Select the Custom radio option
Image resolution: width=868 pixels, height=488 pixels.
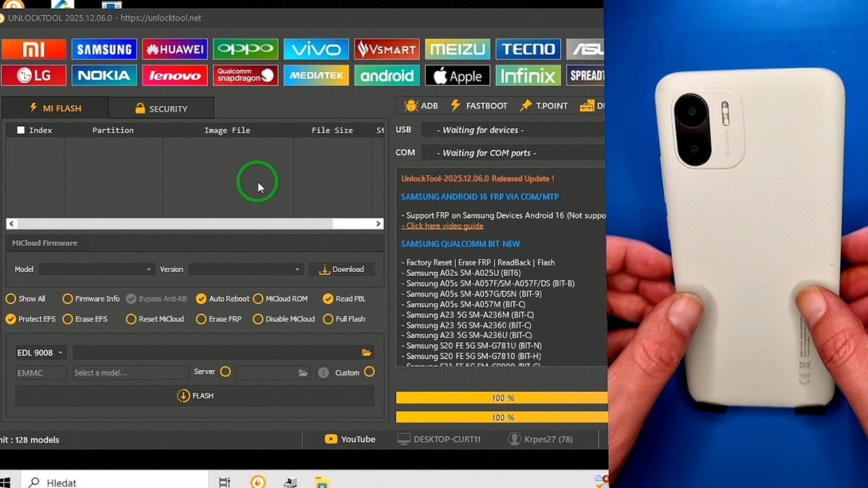[369, 371]
